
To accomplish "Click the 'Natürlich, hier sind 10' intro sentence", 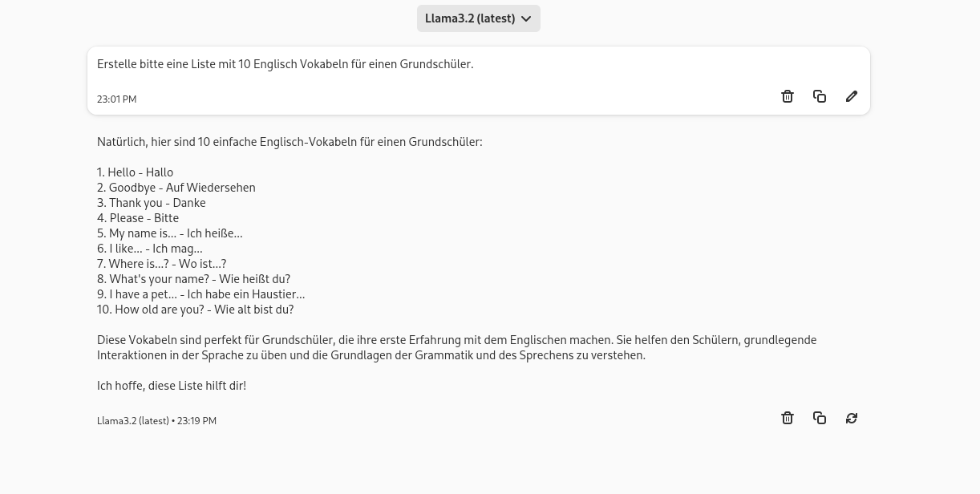I will pos(290,142).
